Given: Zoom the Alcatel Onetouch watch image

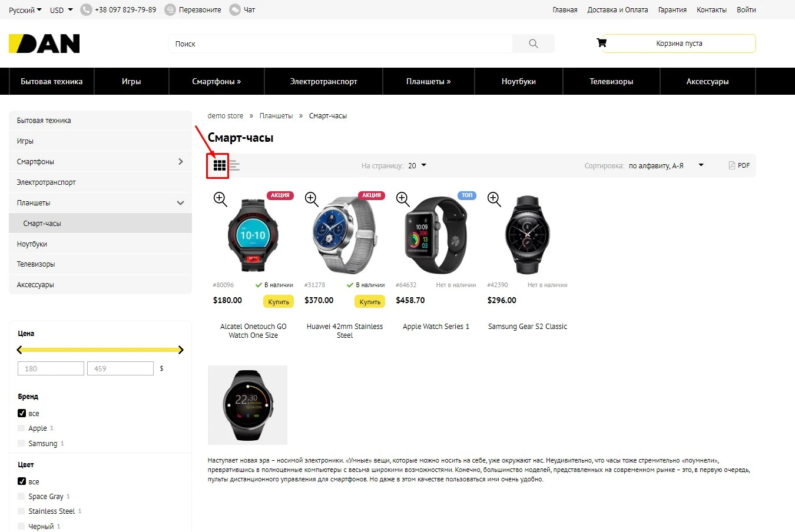Looking at the screenshot, I should coord(220,199).
